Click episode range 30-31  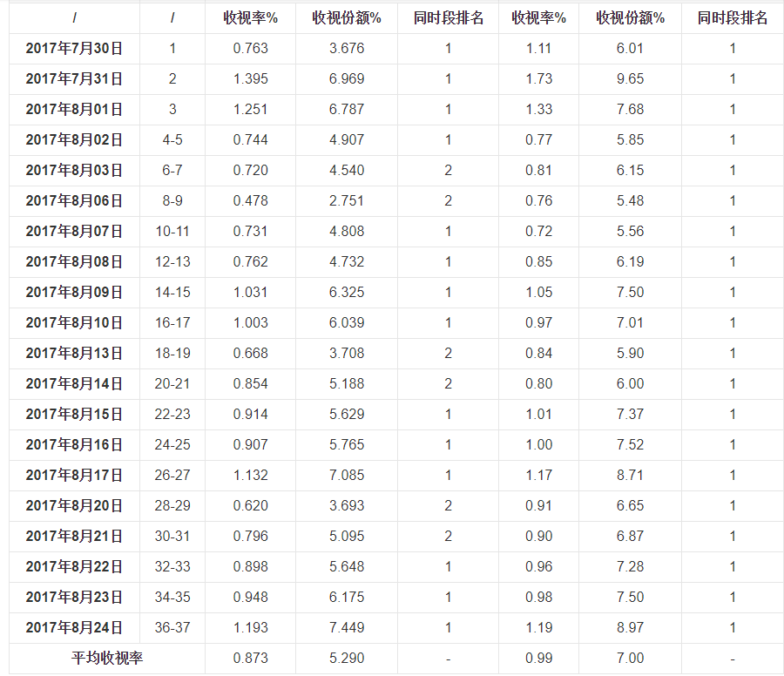pos(172,537)
